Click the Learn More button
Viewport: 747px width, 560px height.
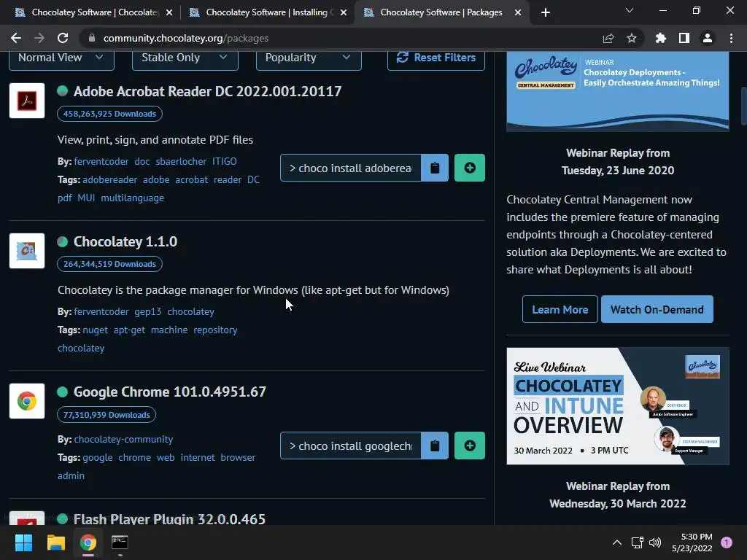click(560, 309)
